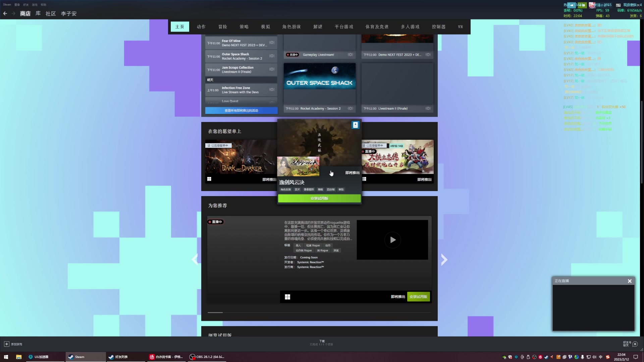Viewport: 644px width, 362px height.
Task: Click Systemic Reaction developer link
Action: point(311,262)
